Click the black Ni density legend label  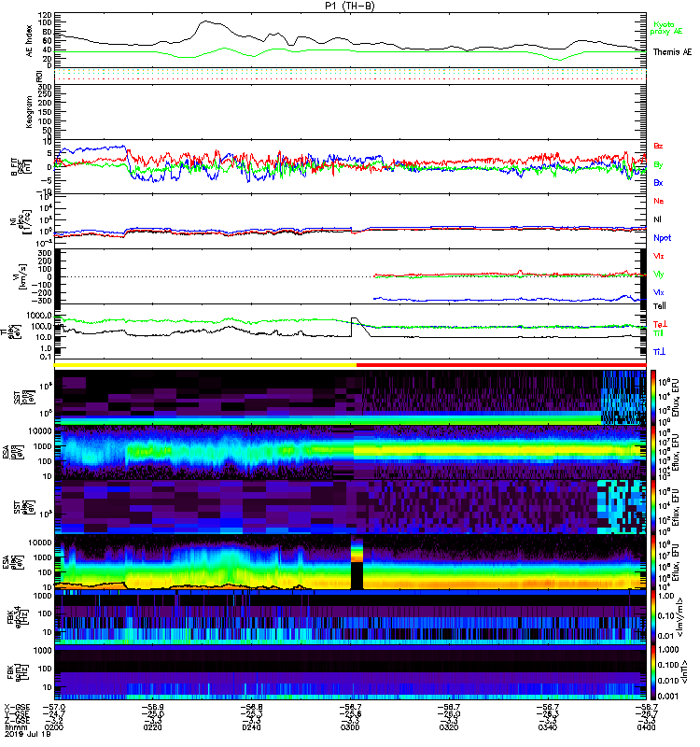[x=657, y=219]
